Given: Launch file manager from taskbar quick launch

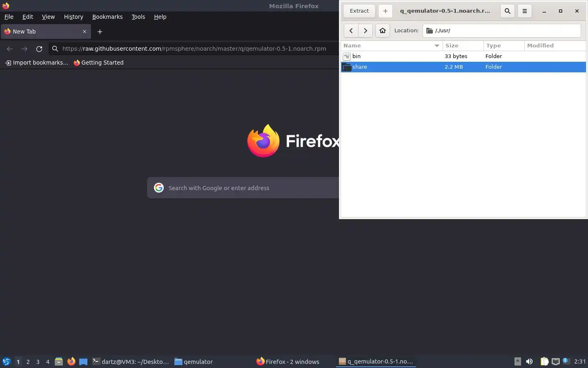Looking at the screenshot, I should point(59,361).
